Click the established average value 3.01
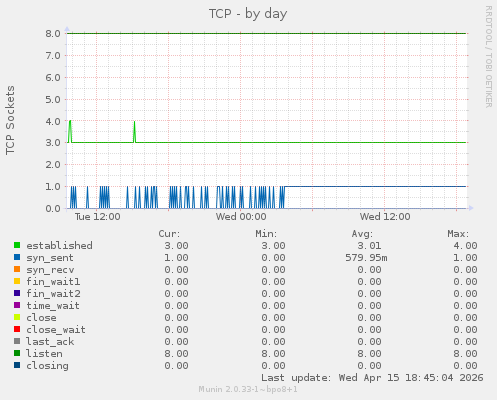497x400 pixels. pos(369,246)
